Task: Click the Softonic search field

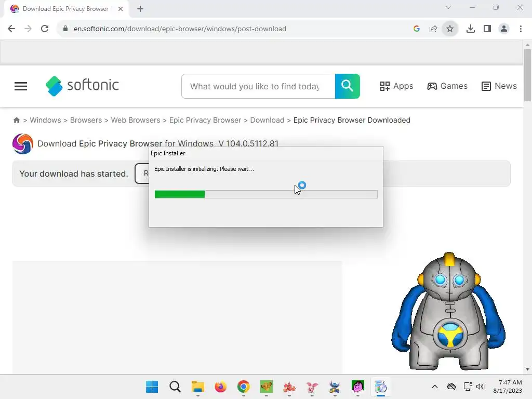Action: [258, 86]
